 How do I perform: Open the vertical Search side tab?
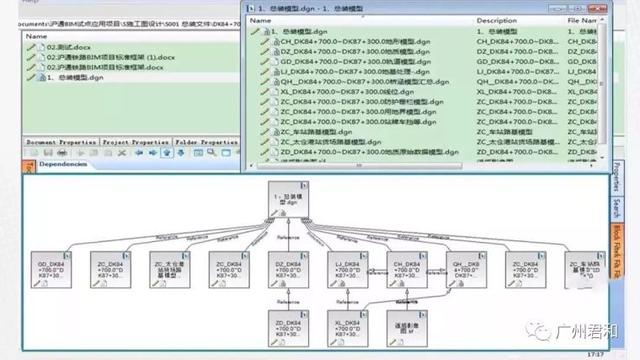pyautogui.click(x=616, y=209)
